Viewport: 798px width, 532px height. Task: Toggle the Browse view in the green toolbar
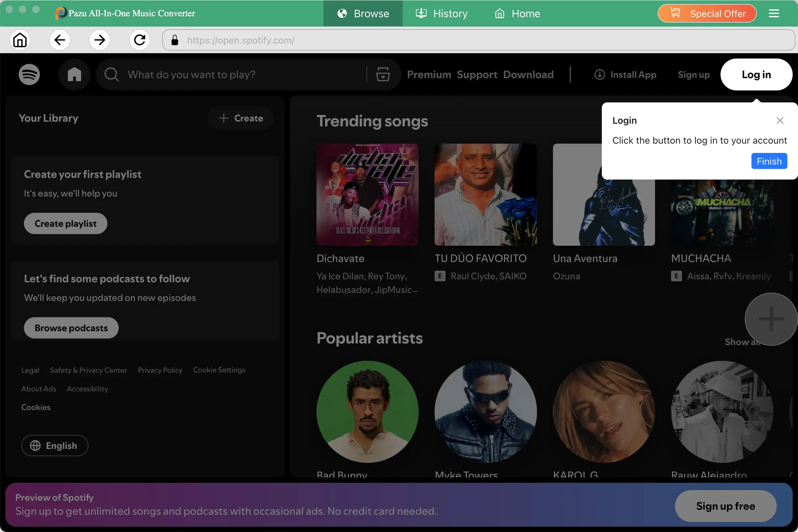point(362,14)
